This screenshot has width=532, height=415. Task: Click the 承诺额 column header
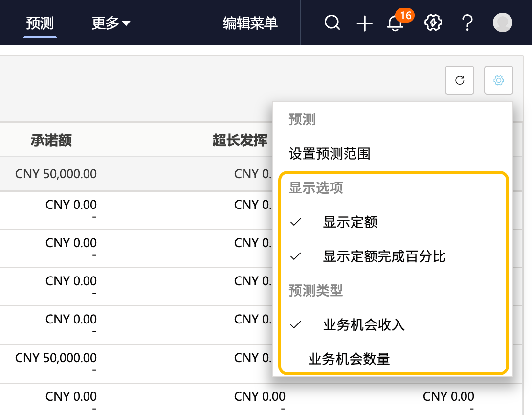point(51,141)
